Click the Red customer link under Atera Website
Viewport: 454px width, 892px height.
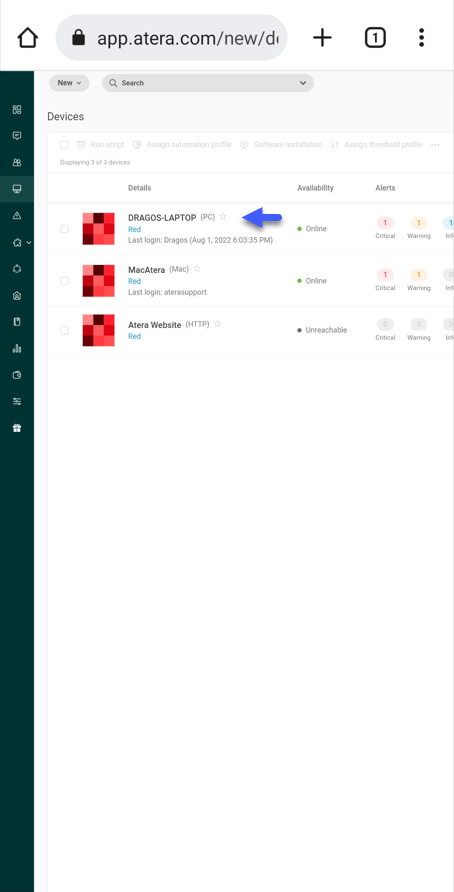click(134, 336)
